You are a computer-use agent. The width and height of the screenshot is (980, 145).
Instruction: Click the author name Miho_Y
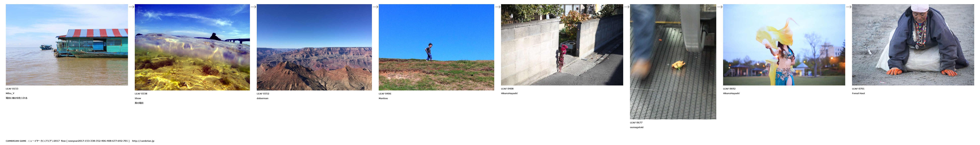(10, 93)
